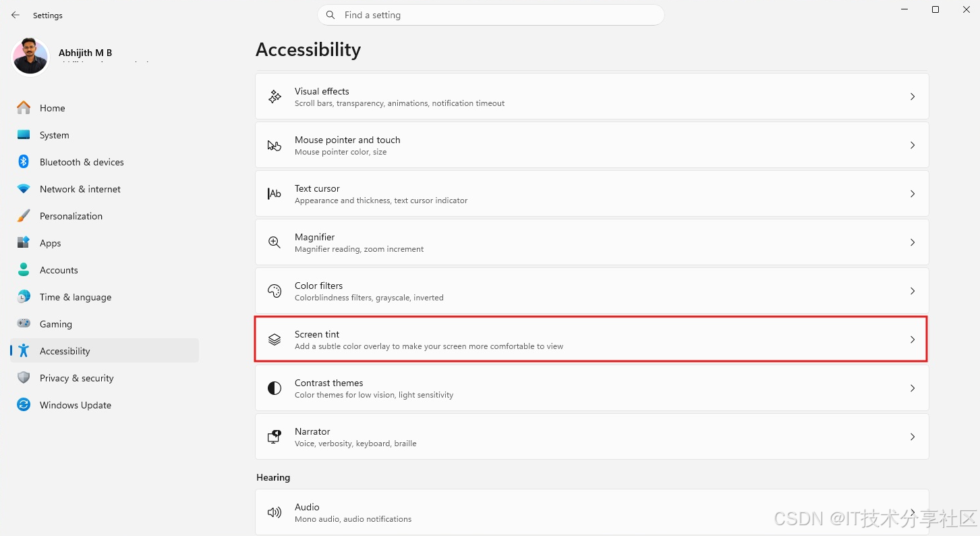
Task: Click the Audio speaker icon
Action: click(275, 512)
